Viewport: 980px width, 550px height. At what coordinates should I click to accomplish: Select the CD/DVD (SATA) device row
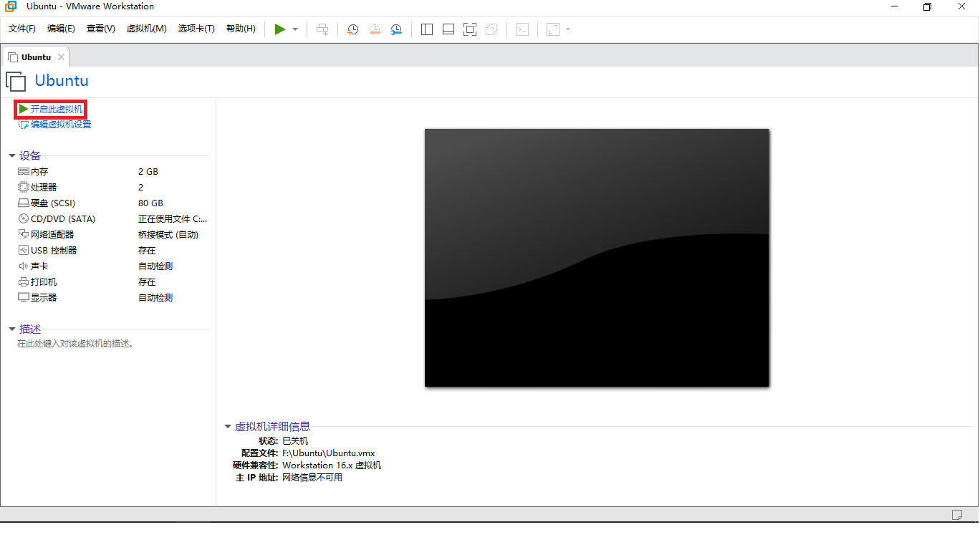point(113,219)
